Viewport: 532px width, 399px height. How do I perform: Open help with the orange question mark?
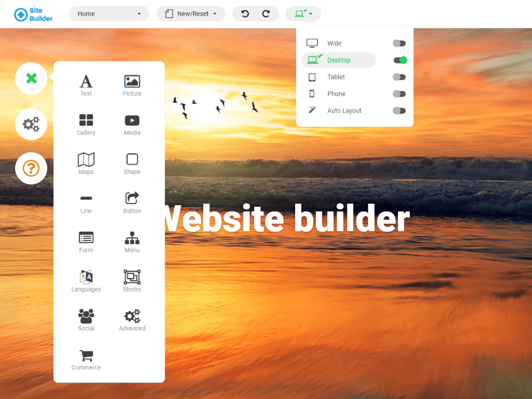click(31, 168)
